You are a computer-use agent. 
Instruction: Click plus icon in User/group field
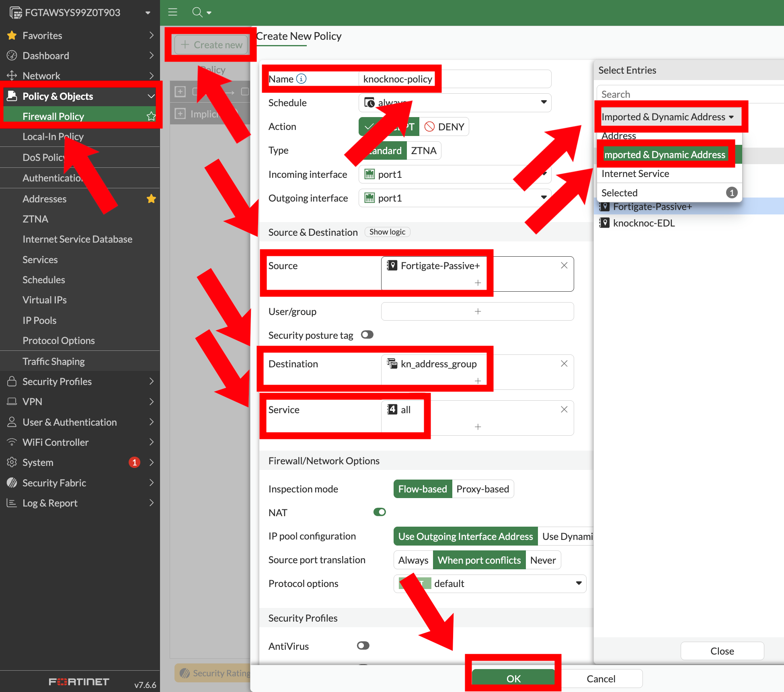[x=478, y=311]
